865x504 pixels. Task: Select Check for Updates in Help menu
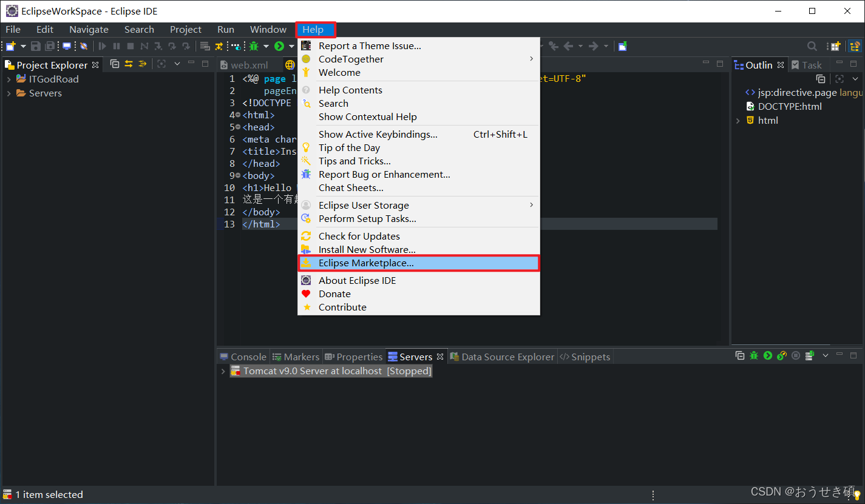coord(419,237)
